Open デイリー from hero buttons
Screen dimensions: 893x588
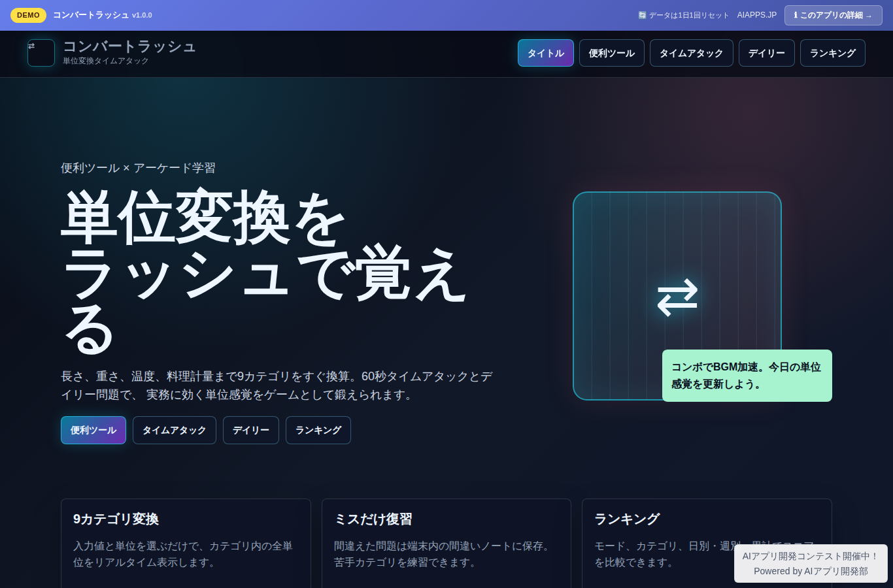point(251,430)
